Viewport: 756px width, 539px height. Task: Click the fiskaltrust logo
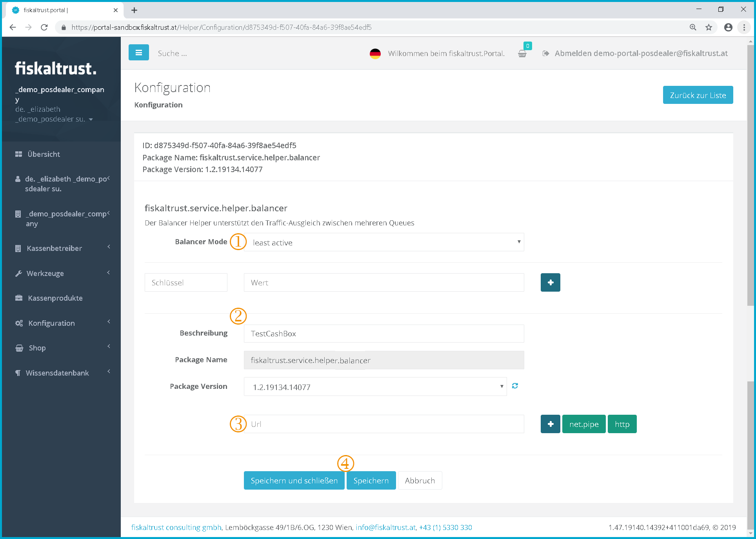[x=55, y=68]
